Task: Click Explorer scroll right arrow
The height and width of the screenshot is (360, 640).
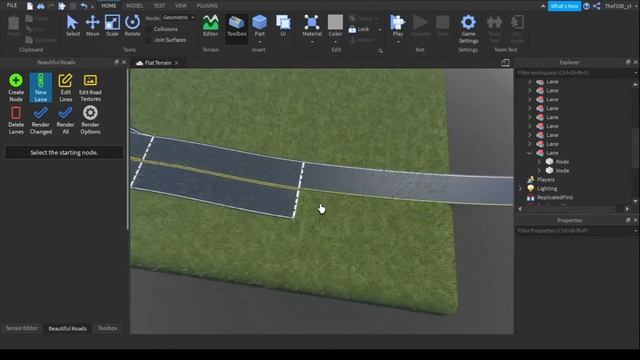Action: 627,209
